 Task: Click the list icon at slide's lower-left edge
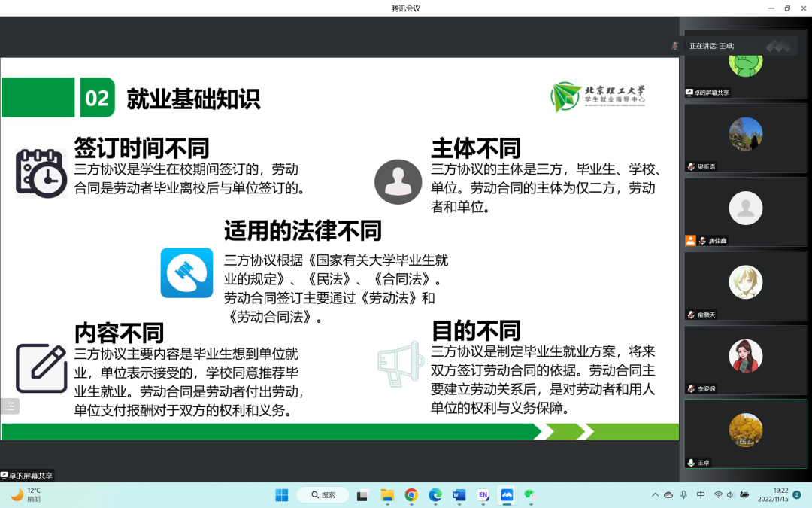10,406
